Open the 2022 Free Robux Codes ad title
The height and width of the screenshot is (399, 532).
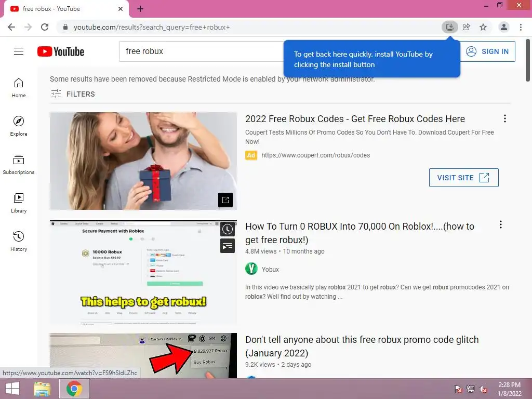355,119
